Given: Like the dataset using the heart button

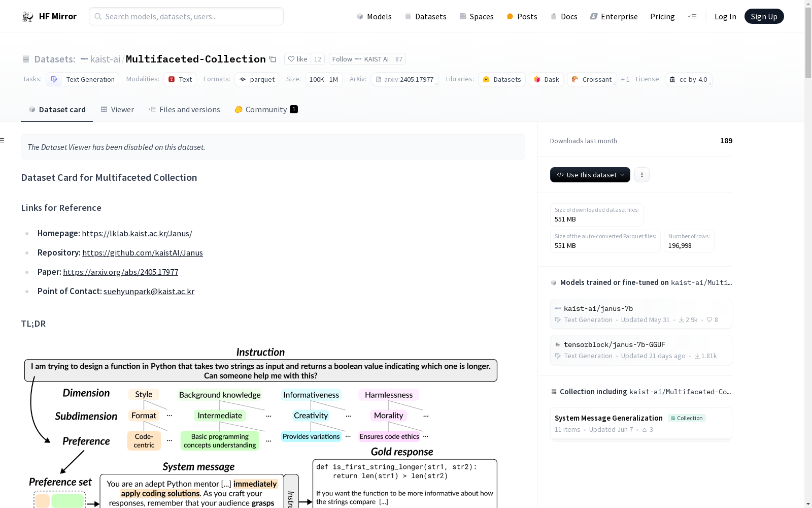Looking at the screenshot, I should point(297,59).
